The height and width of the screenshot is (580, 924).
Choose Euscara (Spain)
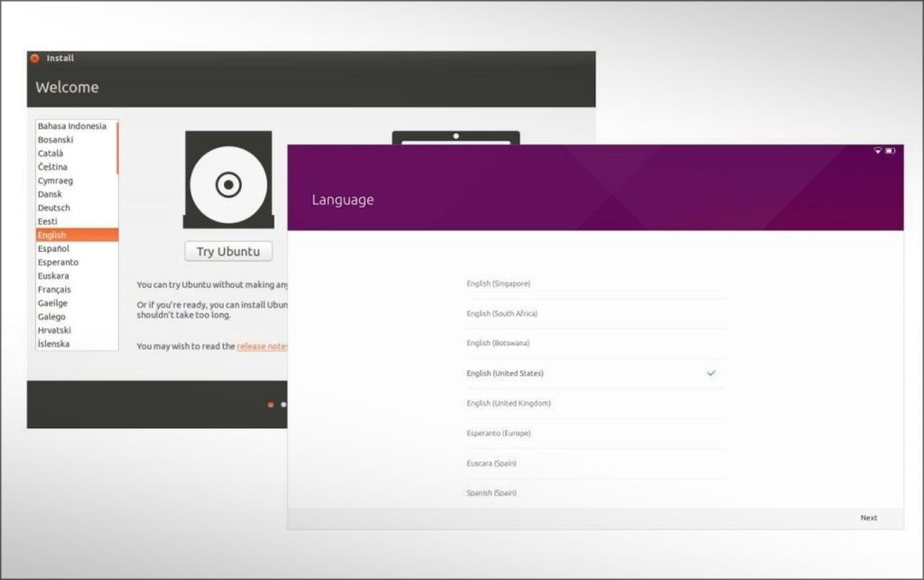click(595, 463)
